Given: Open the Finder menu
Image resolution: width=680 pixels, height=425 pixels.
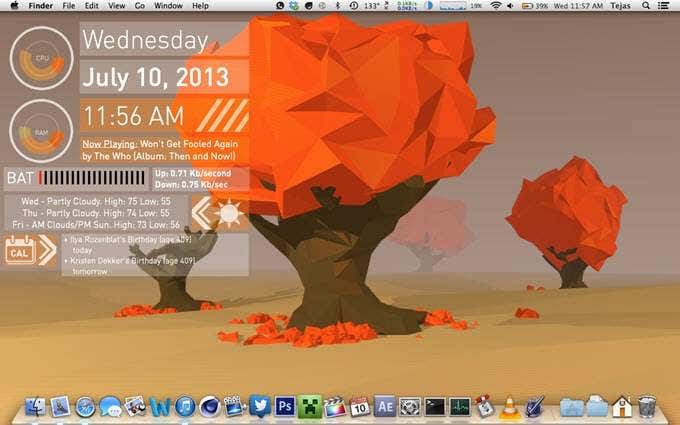Looking at the screenshot, I should point(41,6).
